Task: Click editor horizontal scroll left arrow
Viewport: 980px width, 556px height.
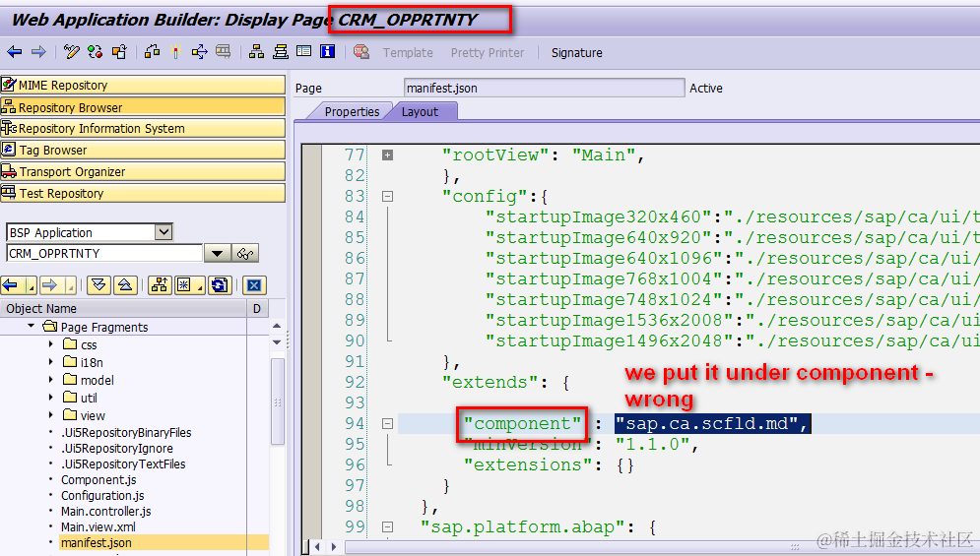Action: pyautogui.click(x=317, y=546)
